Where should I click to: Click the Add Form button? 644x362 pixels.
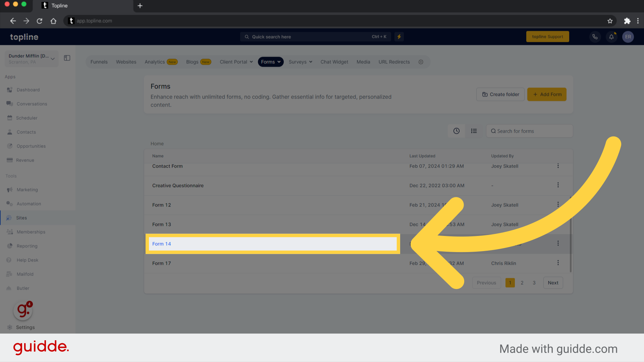(547, 94)
